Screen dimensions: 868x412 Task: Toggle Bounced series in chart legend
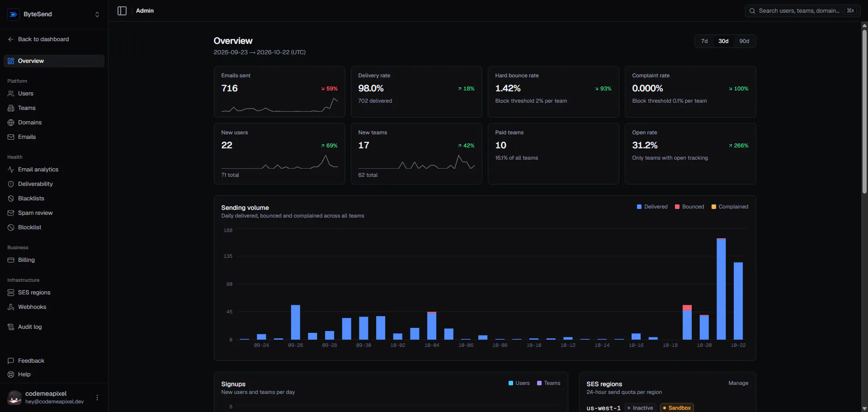(689, 207)
